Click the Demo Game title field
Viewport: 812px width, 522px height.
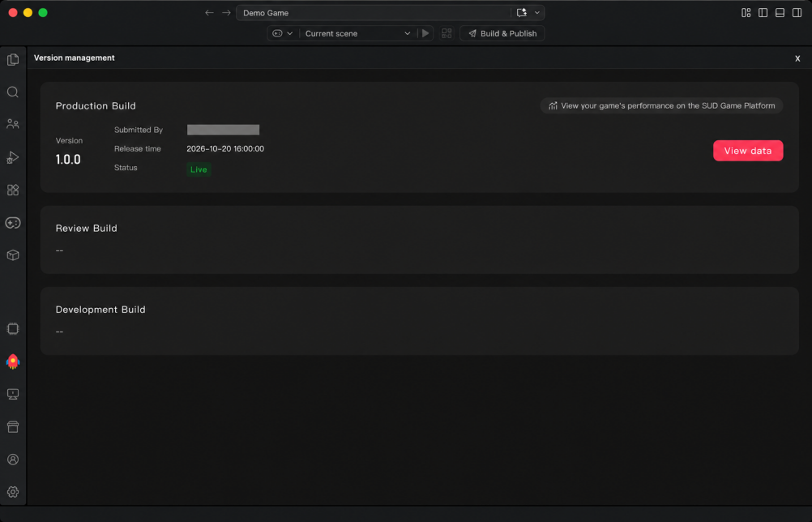375,12
